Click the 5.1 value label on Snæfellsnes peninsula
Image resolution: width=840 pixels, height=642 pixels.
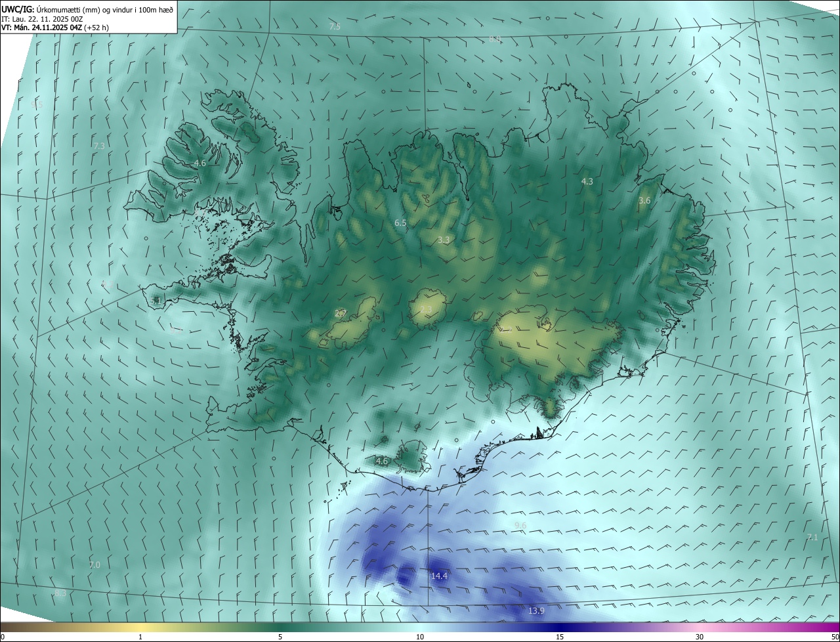tap(156, 300)
